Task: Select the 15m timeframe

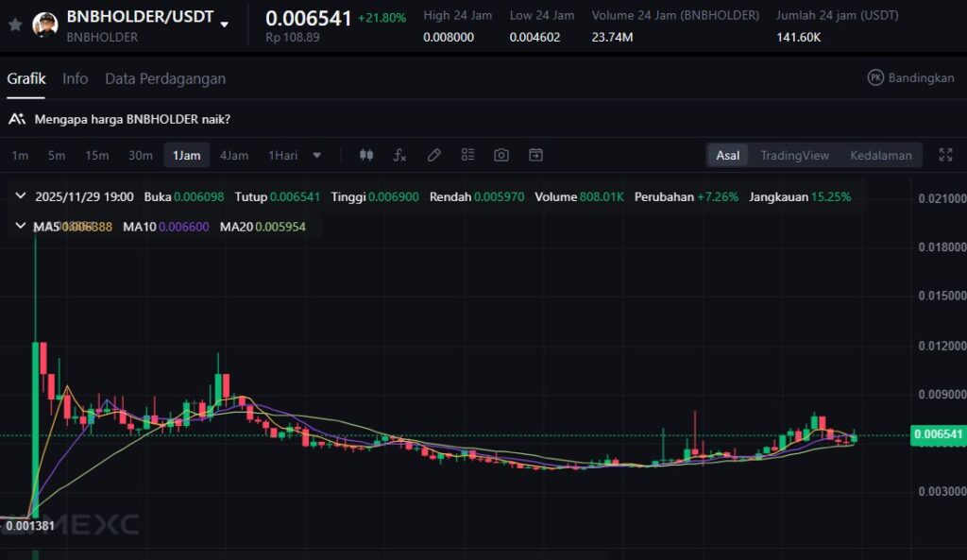Action: point(96,155)
